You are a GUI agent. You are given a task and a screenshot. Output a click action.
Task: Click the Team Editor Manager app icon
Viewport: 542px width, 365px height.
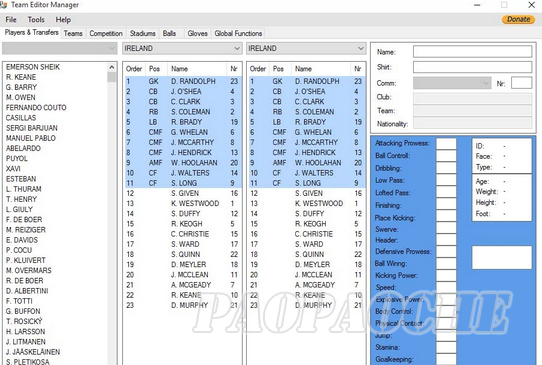[3, 5]
